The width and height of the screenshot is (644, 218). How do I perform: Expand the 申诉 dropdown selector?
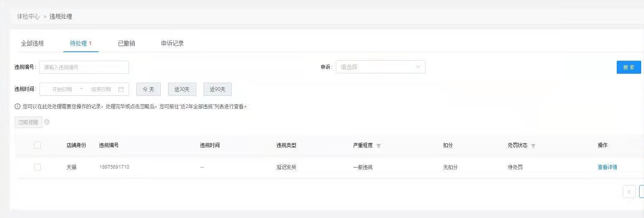pos(380,67)
